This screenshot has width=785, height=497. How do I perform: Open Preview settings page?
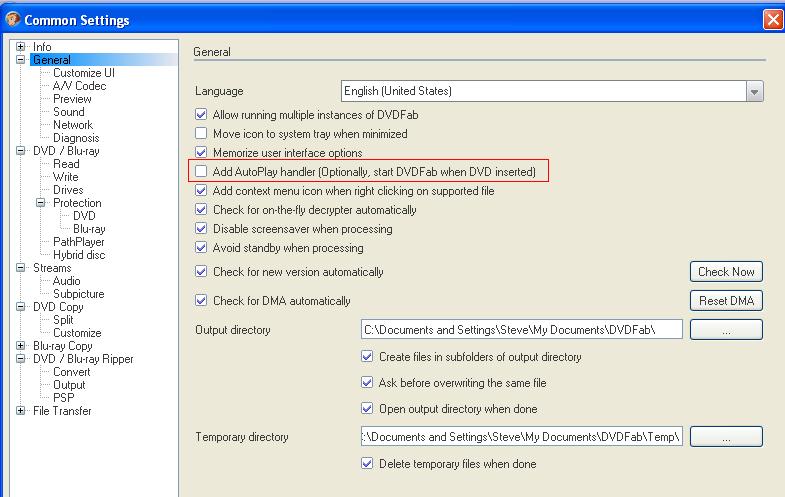point(73,99)
